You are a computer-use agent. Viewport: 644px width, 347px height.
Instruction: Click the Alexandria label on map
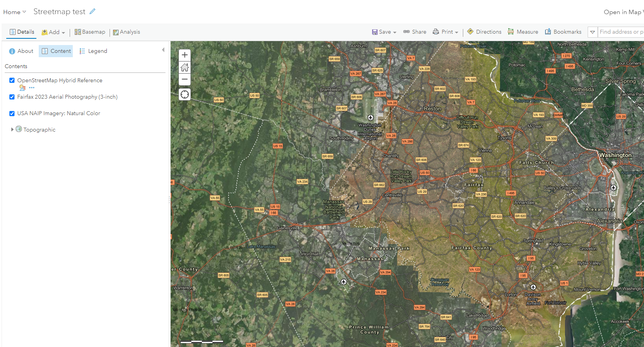pos(609,221)
